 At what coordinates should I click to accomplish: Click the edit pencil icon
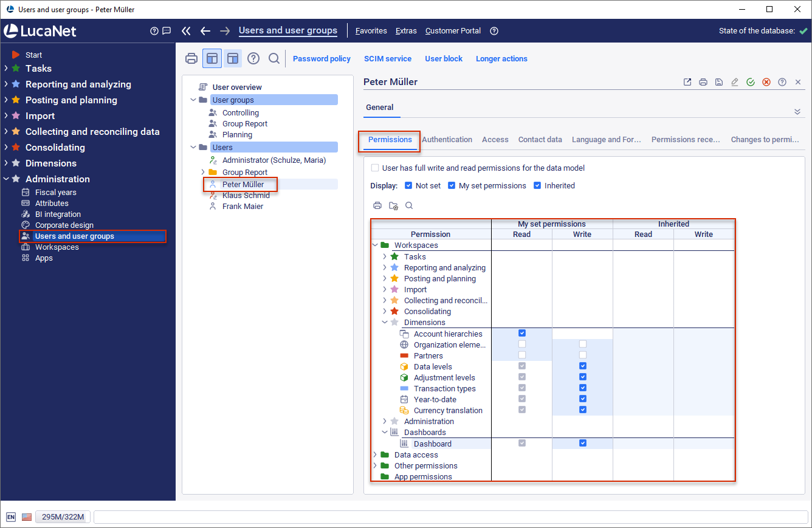(735, 82)
